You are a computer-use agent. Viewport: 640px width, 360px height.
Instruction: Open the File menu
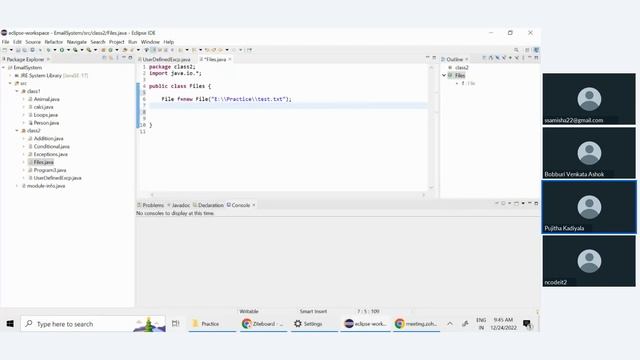coord(5,42)
